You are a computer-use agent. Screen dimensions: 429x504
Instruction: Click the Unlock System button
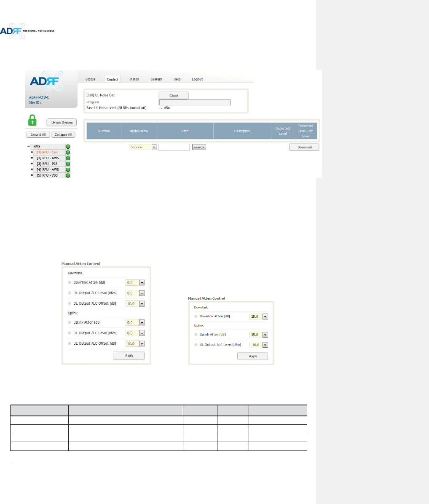[x=62, y=123]
